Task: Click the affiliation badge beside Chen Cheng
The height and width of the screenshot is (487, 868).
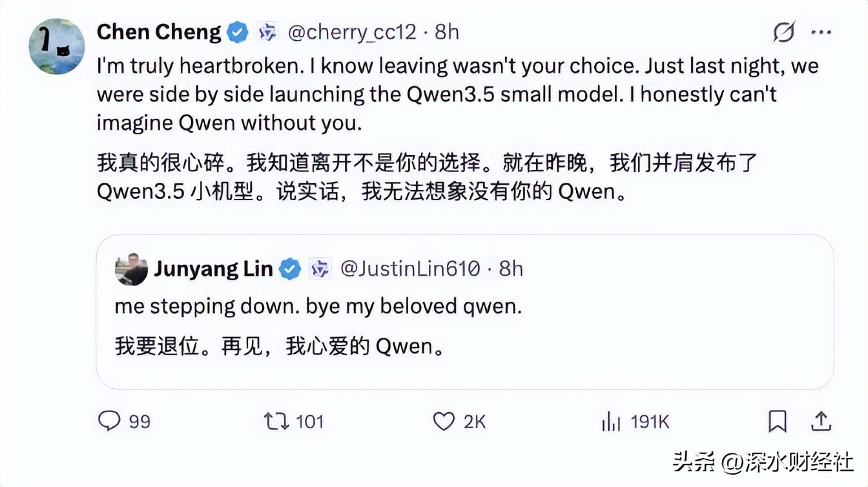Action: tap(267, 32)
